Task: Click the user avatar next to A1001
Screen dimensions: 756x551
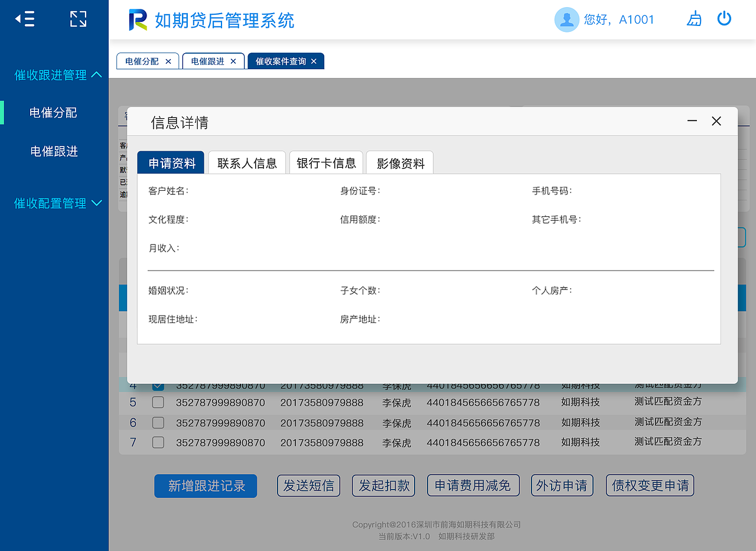Action: tap(566, 19)
